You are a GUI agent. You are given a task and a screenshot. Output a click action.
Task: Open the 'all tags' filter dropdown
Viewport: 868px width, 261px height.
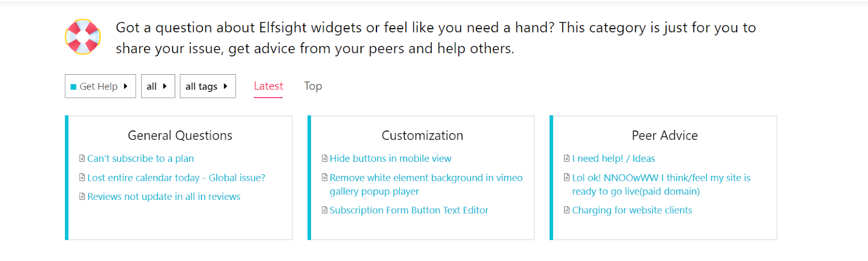click(208, 86)
